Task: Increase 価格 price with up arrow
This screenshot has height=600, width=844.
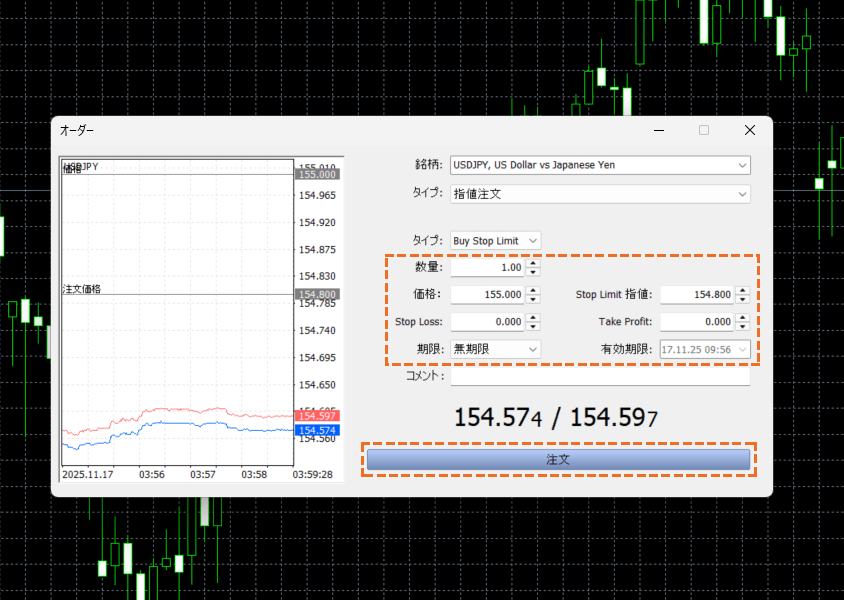Action: click(x=533, y=290)
